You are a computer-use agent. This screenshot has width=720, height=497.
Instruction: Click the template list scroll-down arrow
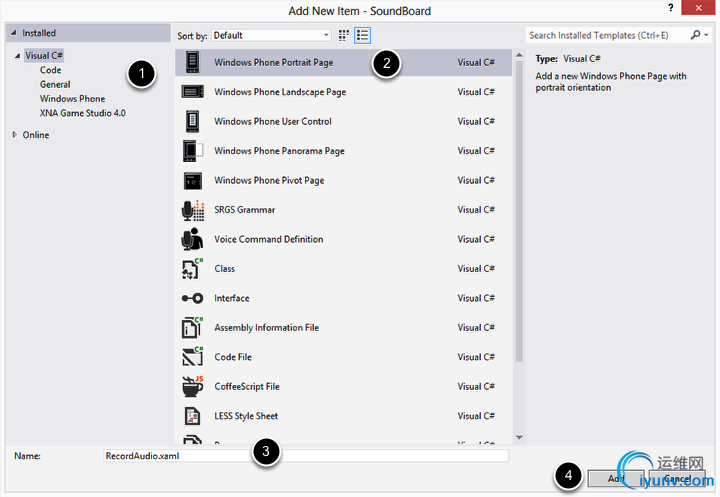point(519,438)
